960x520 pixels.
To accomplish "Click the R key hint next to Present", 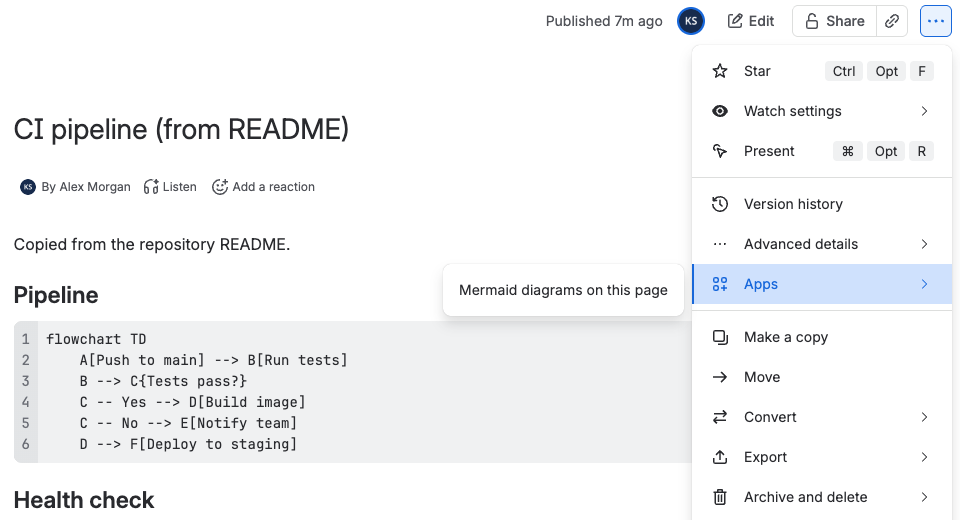I will point(921,151).
